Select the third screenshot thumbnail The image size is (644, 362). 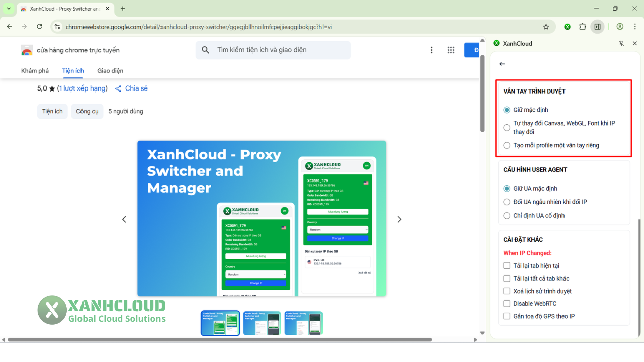(x=303, y=323)
